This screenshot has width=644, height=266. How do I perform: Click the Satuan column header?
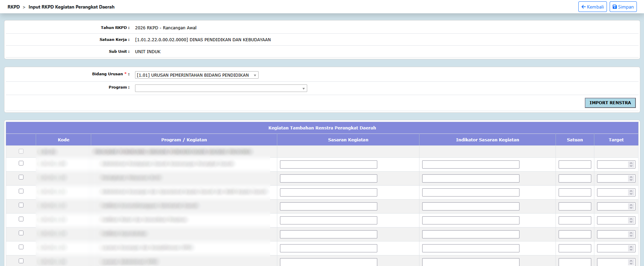pyautogui.click(x=575, y=140)
